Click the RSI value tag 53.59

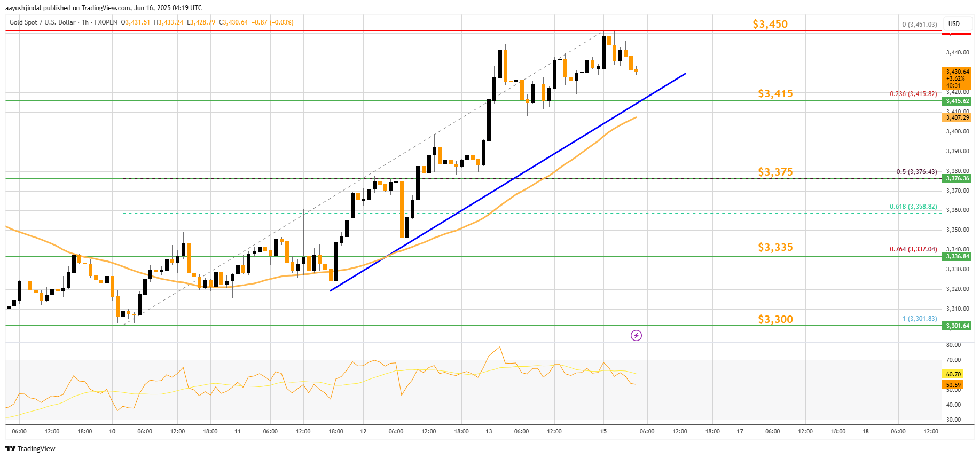click(953, 385)
